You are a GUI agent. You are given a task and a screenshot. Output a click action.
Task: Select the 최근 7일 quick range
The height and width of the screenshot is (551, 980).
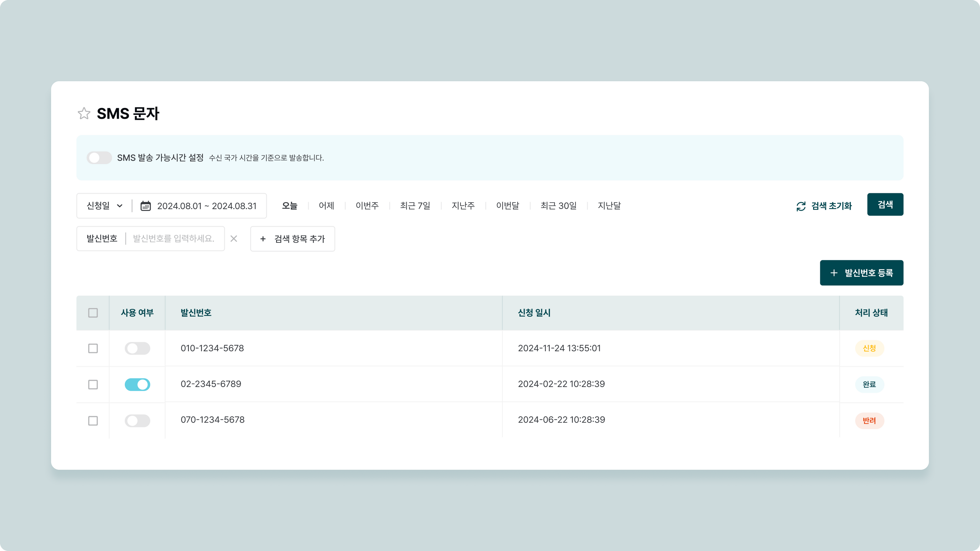(x=415, y=206)
